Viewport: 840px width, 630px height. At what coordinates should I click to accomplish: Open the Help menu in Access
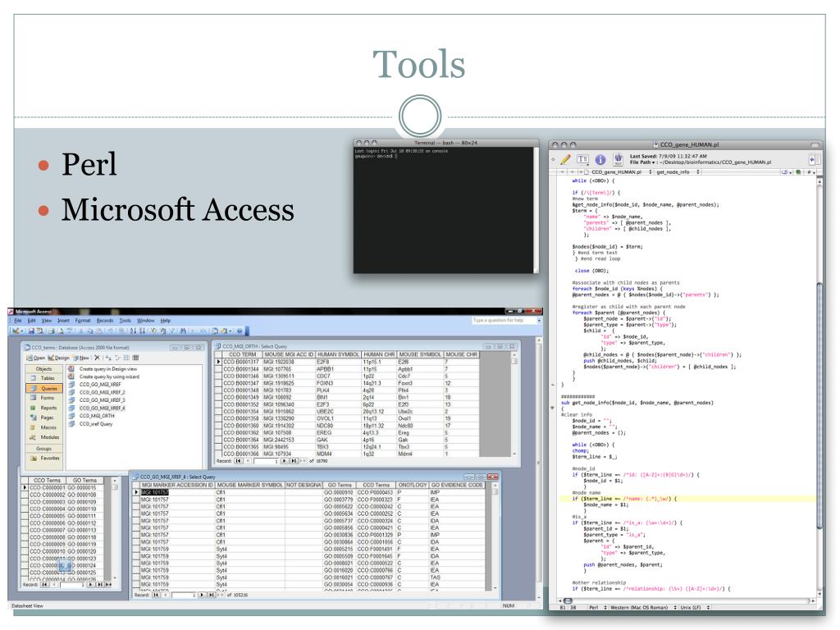(x=166, y=321)
